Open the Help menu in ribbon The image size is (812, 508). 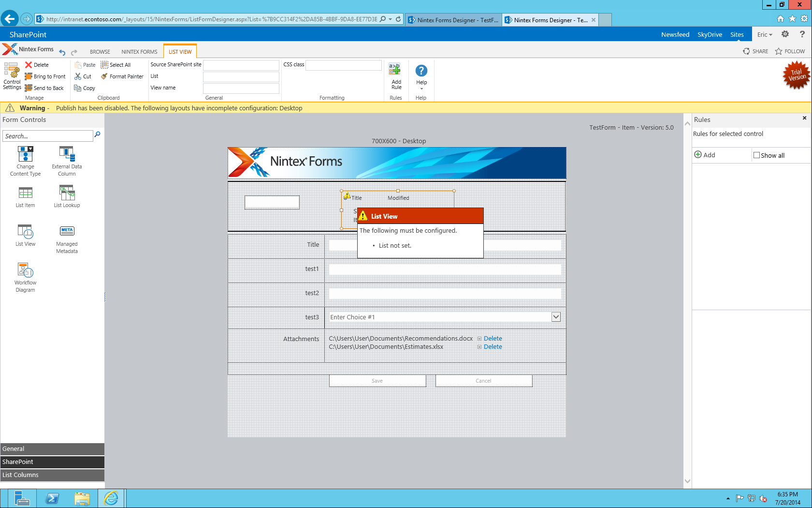point(421,77)
